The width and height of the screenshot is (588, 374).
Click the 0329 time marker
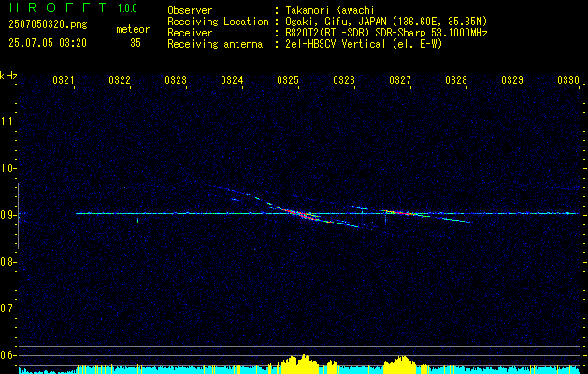click(512, 80)
